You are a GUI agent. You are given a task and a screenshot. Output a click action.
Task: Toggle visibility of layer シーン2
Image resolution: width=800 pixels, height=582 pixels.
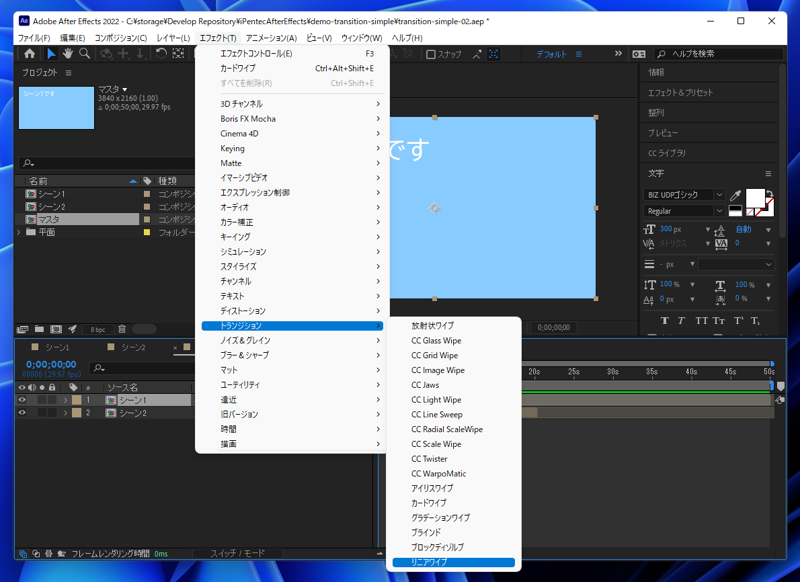[22, 413]
